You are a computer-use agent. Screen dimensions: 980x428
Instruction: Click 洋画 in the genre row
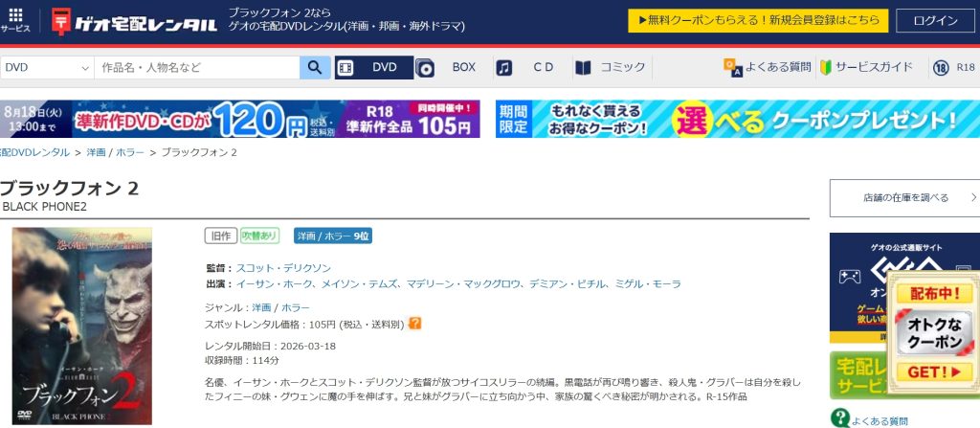click(261, 308)
